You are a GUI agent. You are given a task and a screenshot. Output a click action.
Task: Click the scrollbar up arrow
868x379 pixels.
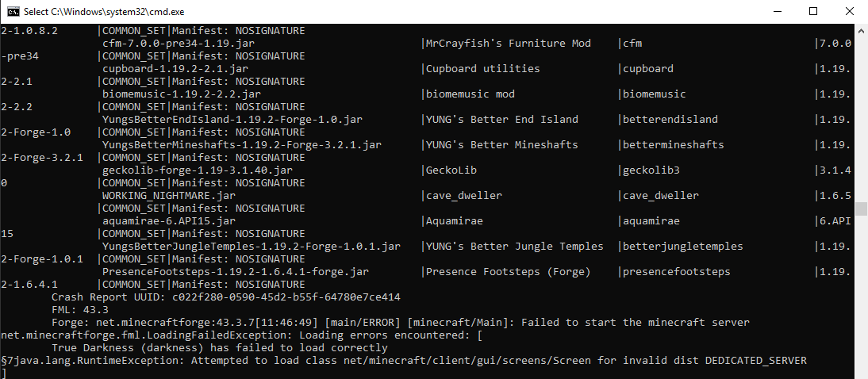click(861, 31)
